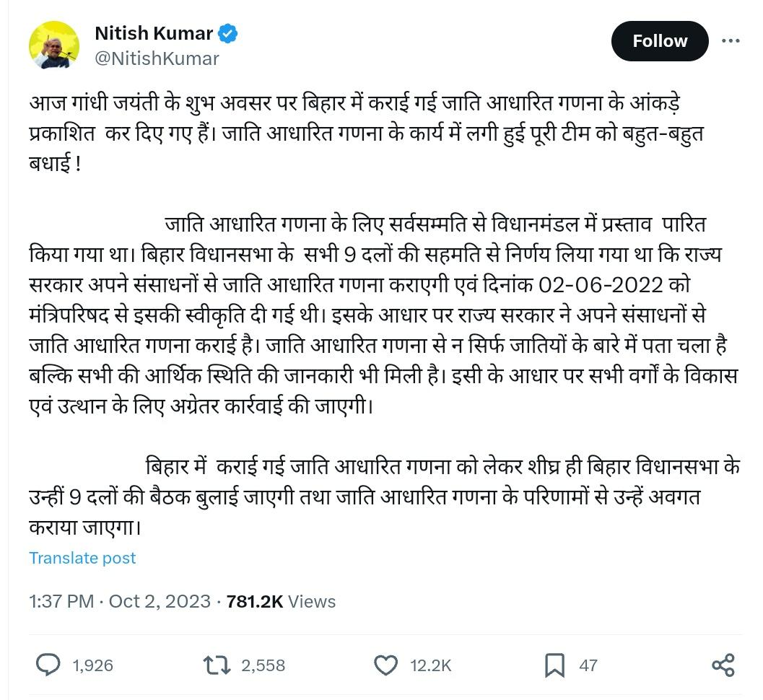Click the 2,558 reposts count

[263, 665]
